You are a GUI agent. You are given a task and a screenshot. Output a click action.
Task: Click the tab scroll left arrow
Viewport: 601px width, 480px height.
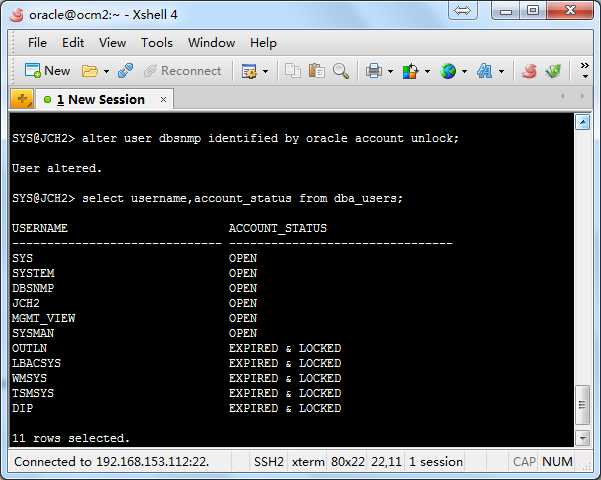563,96
